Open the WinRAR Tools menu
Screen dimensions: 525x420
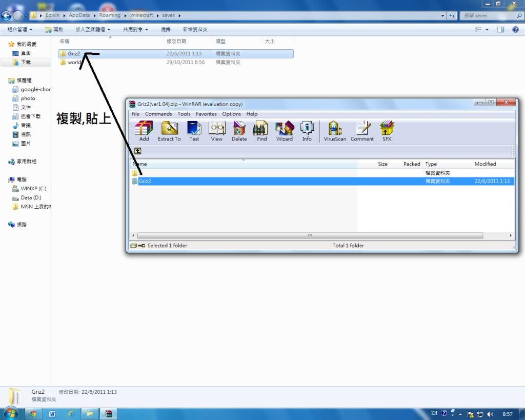184,114
